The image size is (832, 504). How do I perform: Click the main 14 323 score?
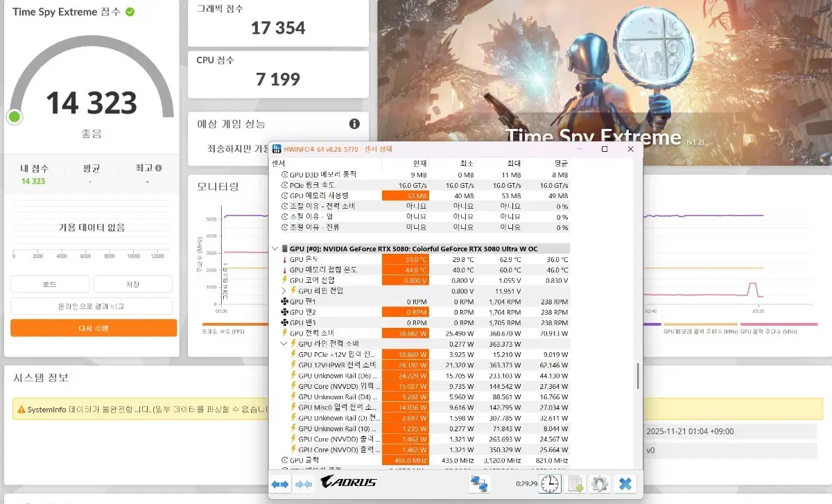click(x=92, y=103)
